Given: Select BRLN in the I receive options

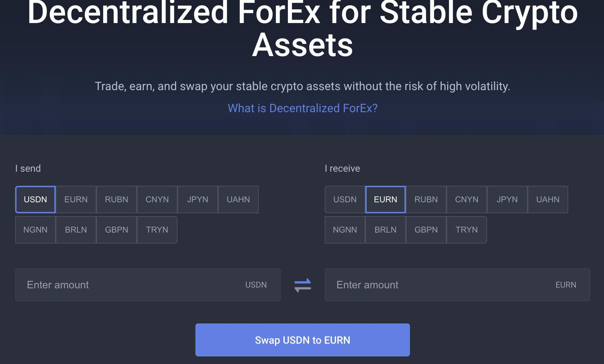Looking at the screenshot, I should [x=386, y=230].
